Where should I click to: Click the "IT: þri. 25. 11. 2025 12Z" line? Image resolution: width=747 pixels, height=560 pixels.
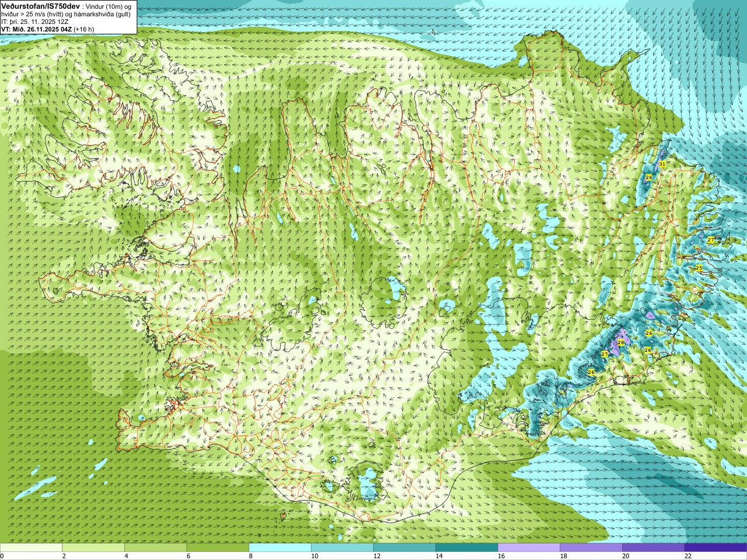[x=35, y=21]
